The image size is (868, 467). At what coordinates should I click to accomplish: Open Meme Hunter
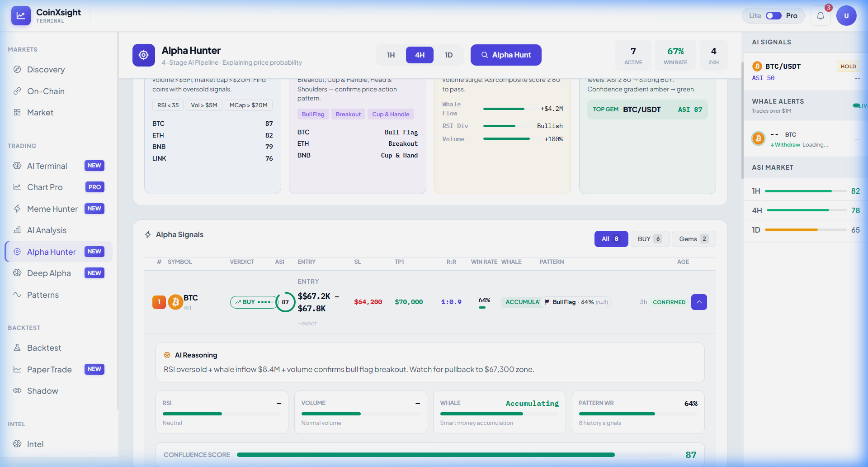point(59,209)
